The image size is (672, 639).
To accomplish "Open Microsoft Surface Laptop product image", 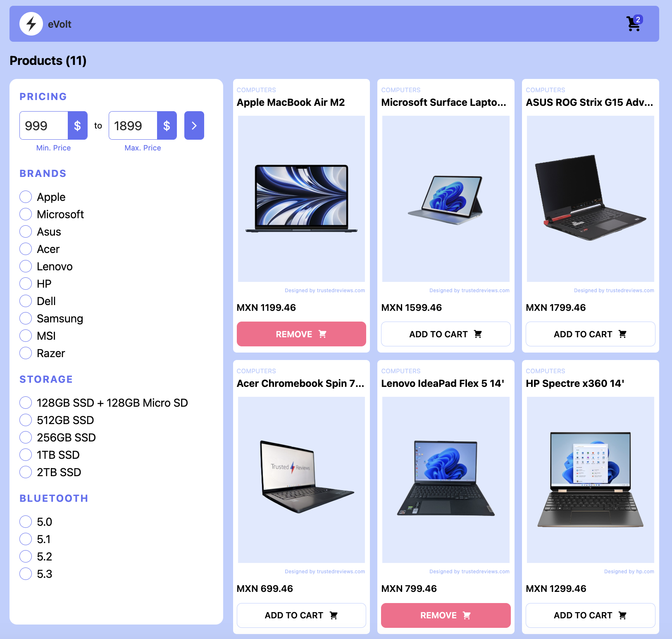I will pos(446,199).
